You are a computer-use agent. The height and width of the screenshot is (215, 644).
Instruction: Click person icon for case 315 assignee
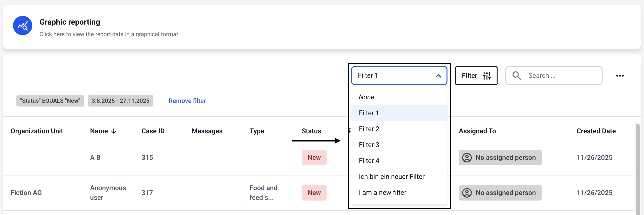pos(467,158)
